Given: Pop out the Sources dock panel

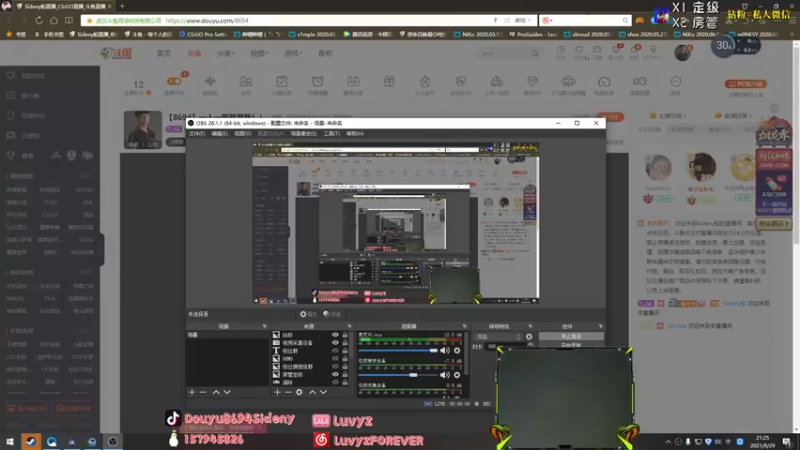Looking at the screenshot, I should pos(349,326).
